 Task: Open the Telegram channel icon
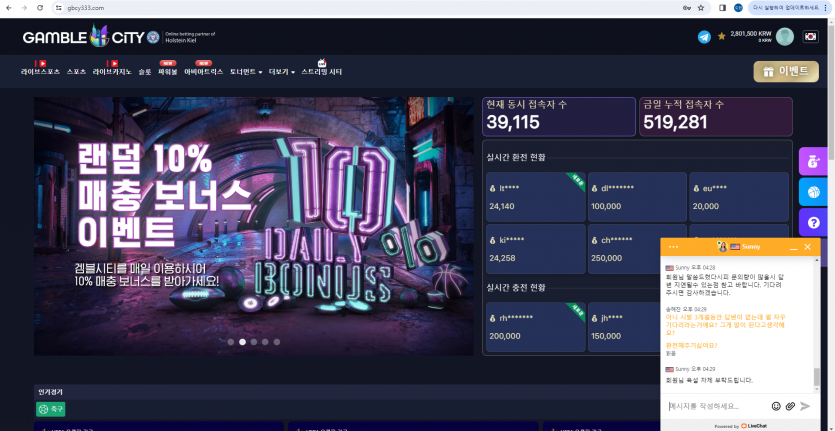(704, 37)
